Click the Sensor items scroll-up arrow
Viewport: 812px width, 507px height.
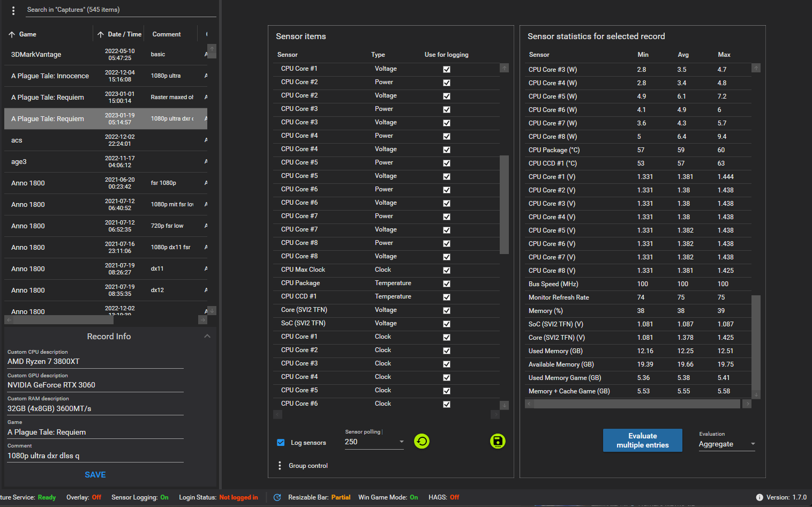504,68
